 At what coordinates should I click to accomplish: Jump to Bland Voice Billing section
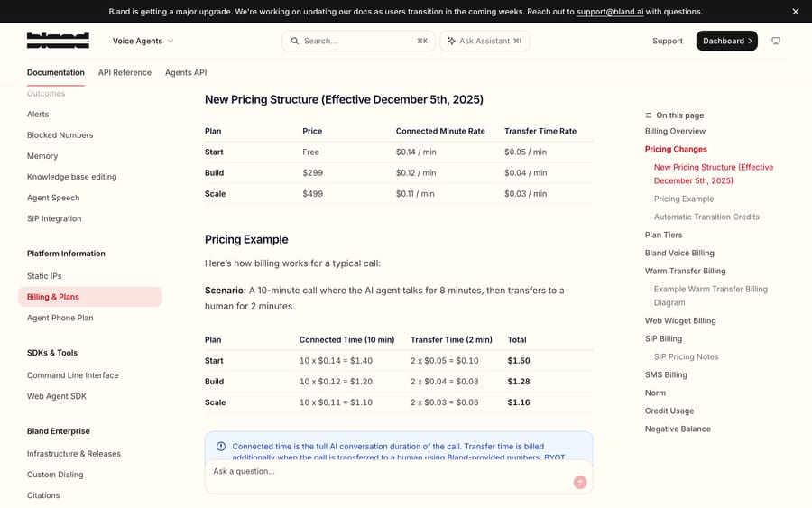pos(679,254)
